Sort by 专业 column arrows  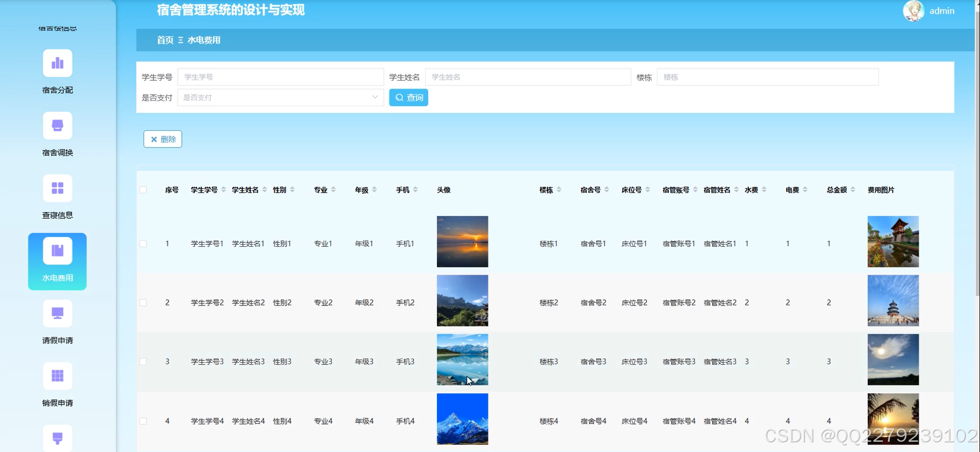(333, 189)
